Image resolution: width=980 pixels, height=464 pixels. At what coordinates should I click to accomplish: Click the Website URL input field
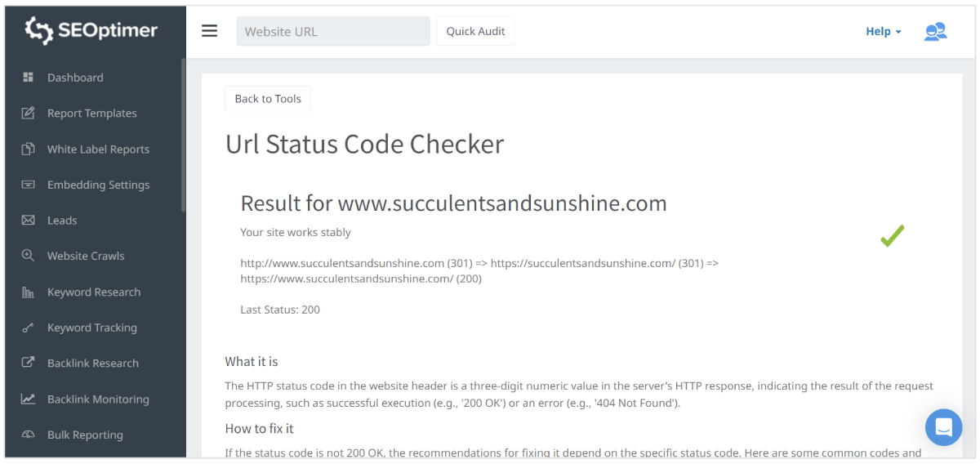coord(333,32)
